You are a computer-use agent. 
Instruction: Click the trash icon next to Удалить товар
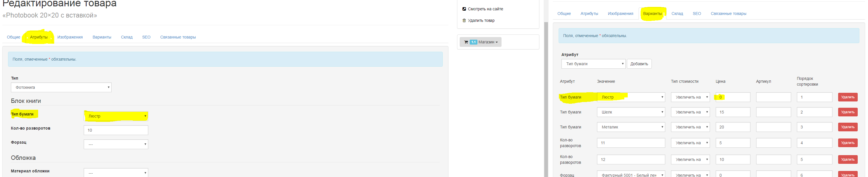pos(464,21)
